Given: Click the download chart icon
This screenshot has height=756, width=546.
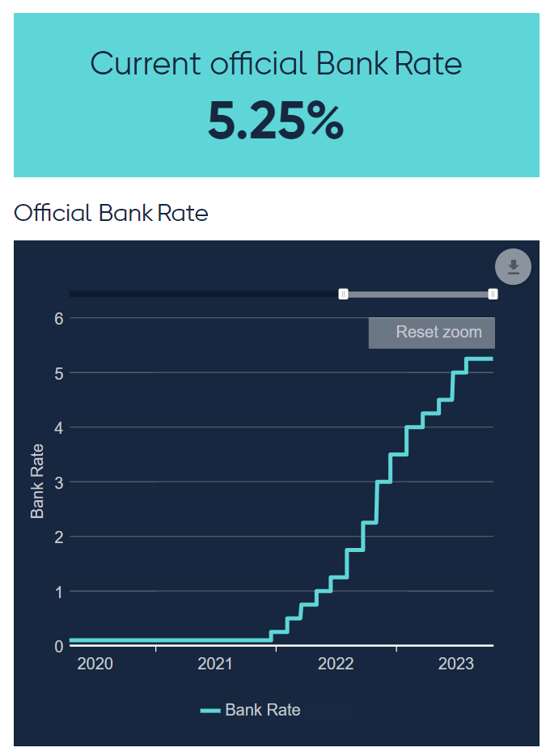Looking at the screenshot, I should (x=513, y=267).
